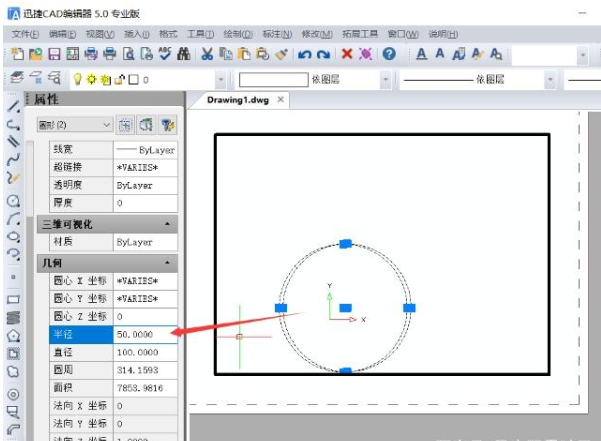Click the 线宽 ByLayer value
This screenshot has width=601, height=441.
pyautogui.click(x=145, y=149)
